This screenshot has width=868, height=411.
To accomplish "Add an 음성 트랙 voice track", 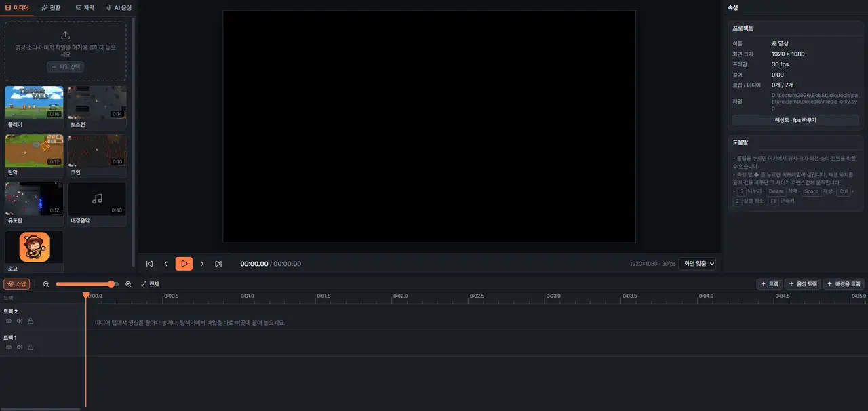I will point(804,284).
